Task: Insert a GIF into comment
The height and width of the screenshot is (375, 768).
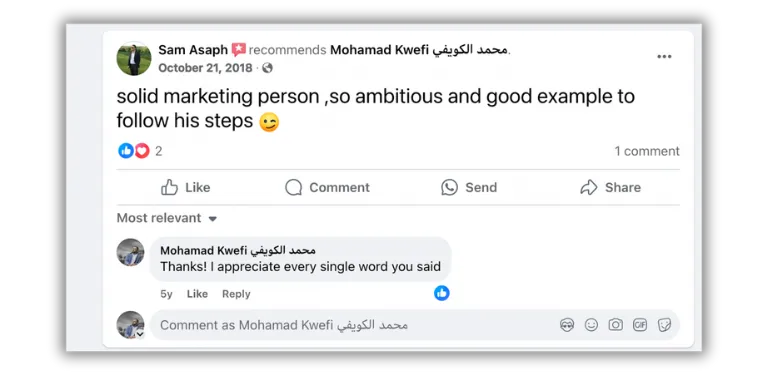Action: coord(640,325)
